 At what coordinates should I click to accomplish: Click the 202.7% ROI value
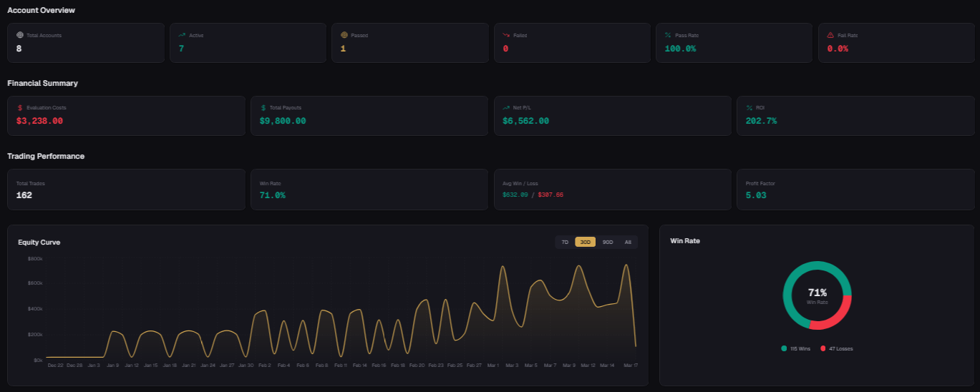coord(761,121)
